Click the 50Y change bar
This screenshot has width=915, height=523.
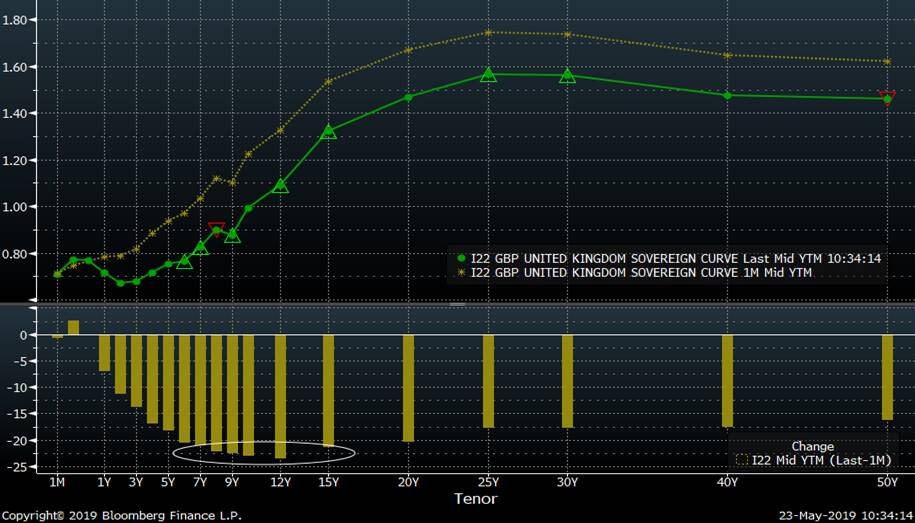click(888, 378)
